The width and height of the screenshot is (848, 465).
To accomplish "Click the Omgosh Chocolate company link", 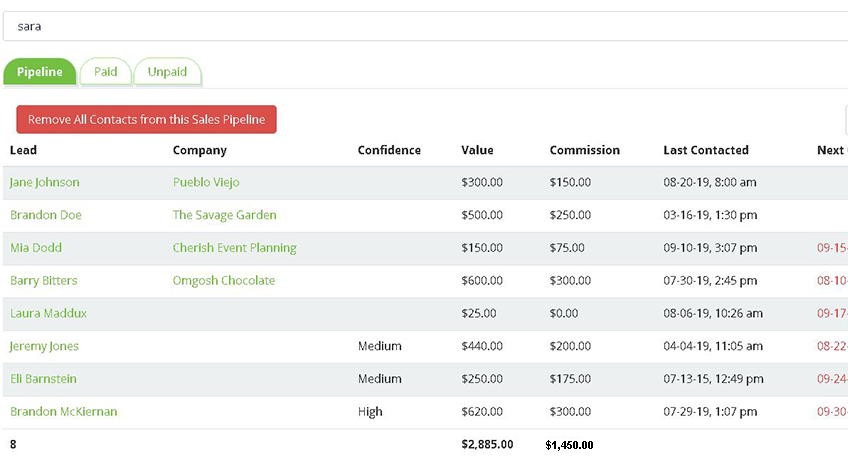I will 224,281.
